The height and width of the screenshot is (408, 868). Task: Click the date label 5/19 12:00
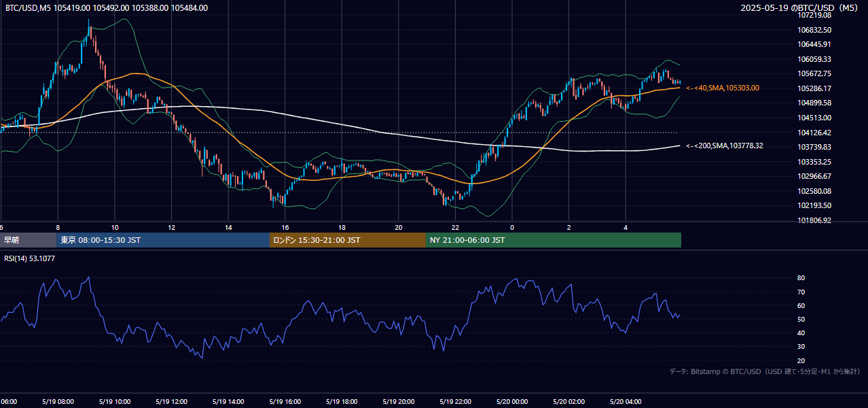(171, 402)
